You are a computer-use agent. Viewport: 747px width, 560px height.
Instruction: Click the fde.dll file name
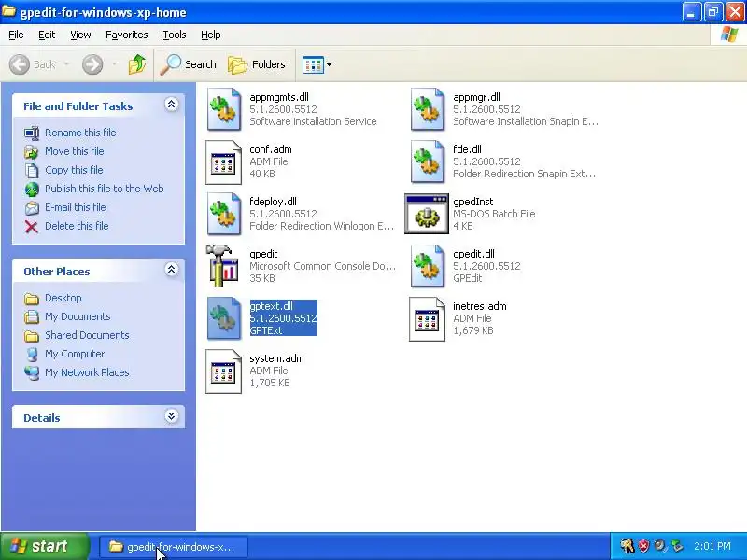[467, 149]
